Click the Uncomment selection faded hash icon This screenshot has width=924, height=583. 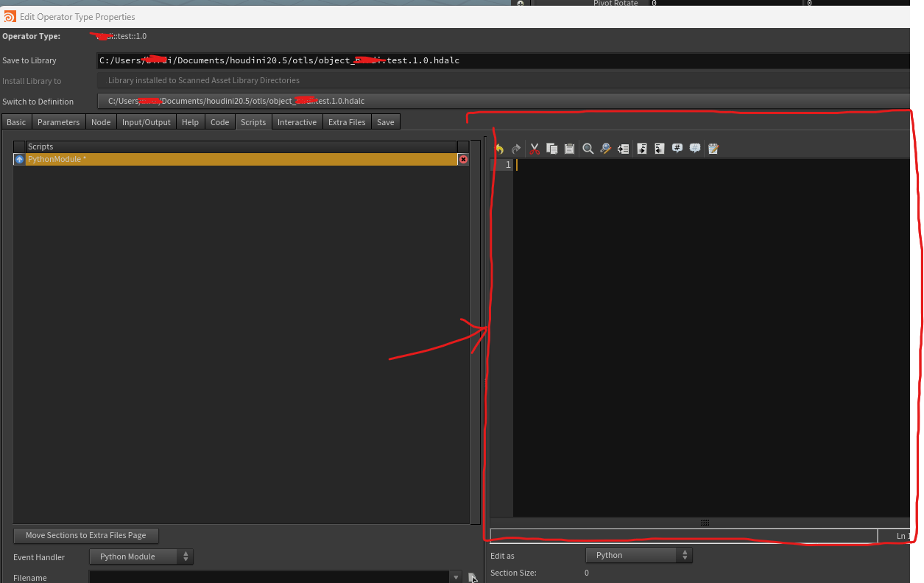coord(695,149)
